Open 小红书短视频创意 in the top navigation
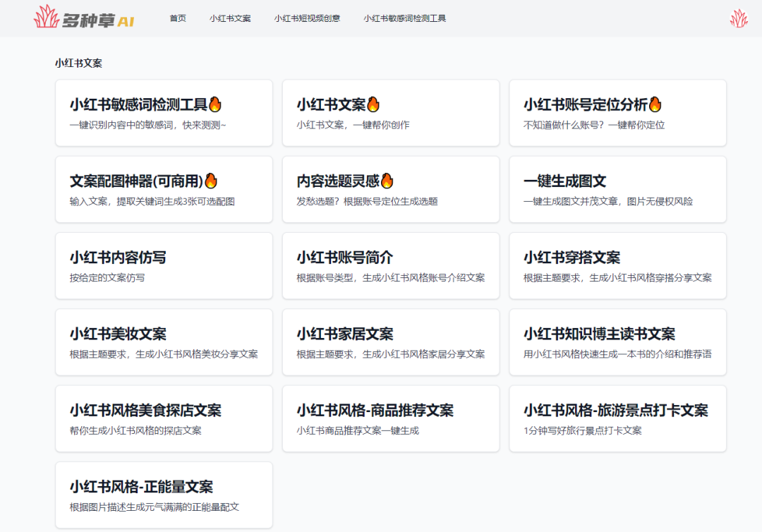The width and height of the screenshot is (762, 532). click(307, 18)
